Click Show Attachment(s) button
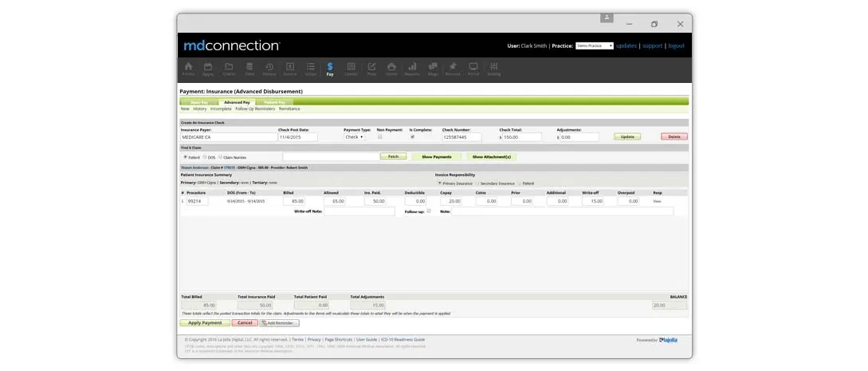This screenshot has height=371, width=868. point(491,156)
